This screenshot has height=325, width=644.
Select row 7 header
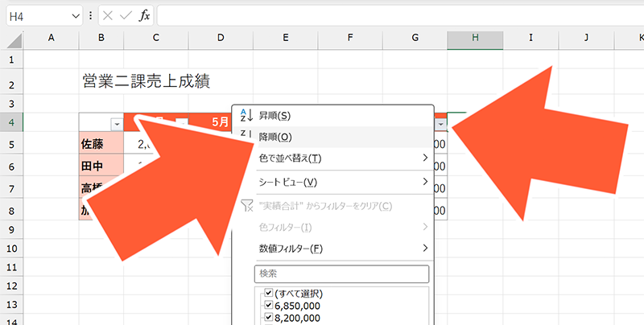11,189
